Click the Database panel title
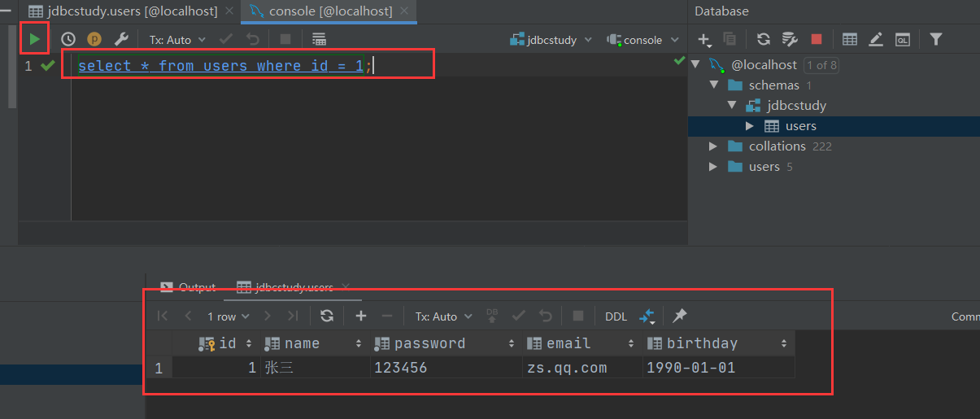Screen dimensions: 980x419 coord(721,11)
